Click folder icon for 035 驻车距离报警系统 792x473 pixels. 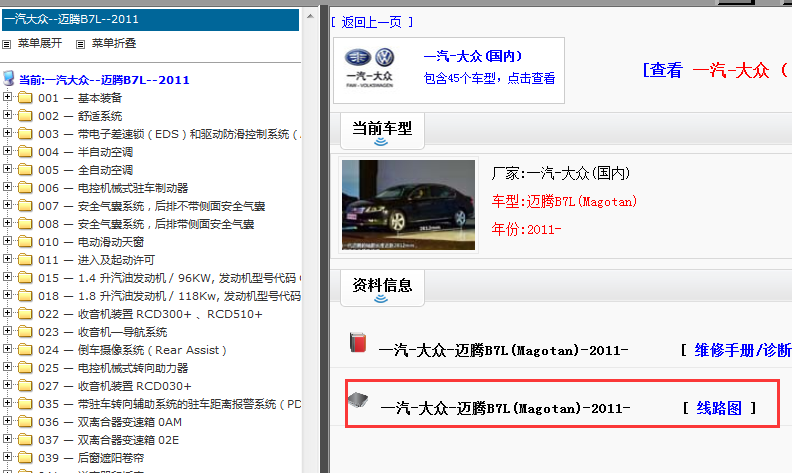pyautogui.click(x=25, y=404)
